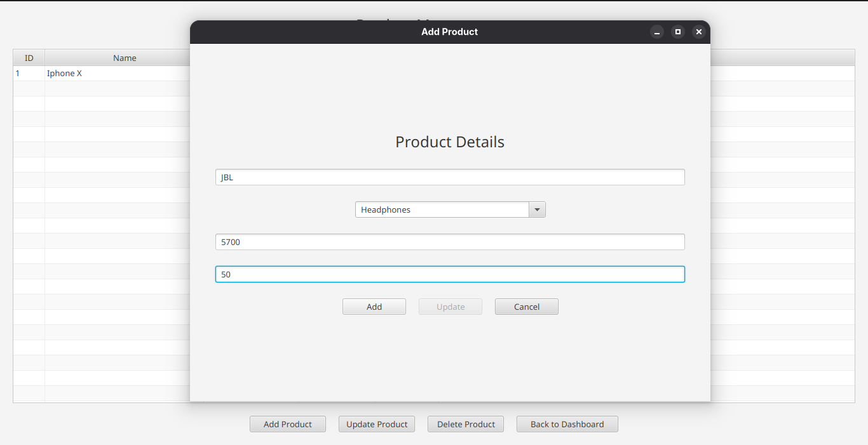Image resolution: width=868 pixels, height=445 pixels.
Task: Focus the product name field containing JBL
Action: click(450, 177)
